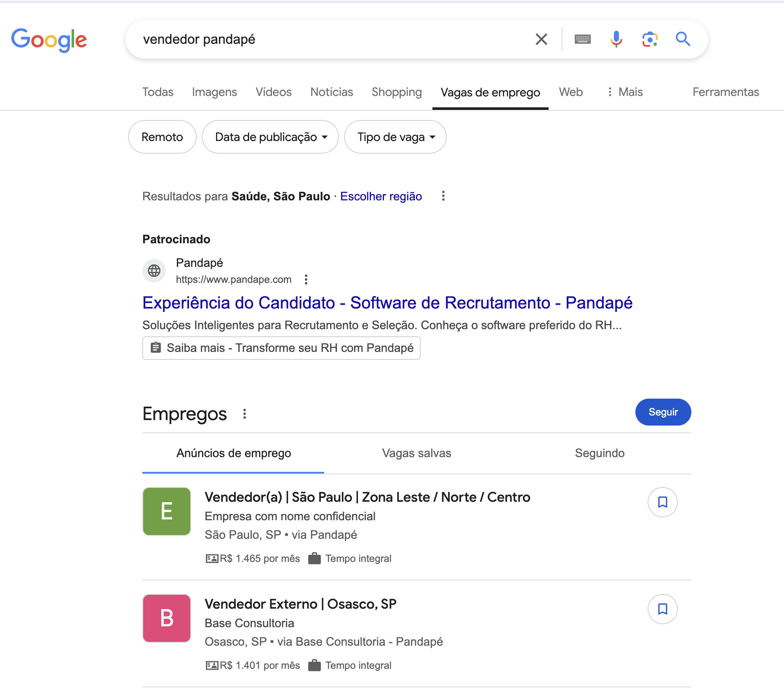Start voice search with microphone icon

pyautogui.click(x=616, y=39)
